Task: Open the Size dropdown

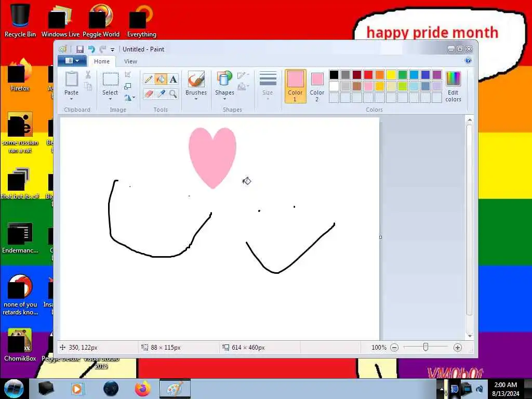Action: click(x=268, y=86)
